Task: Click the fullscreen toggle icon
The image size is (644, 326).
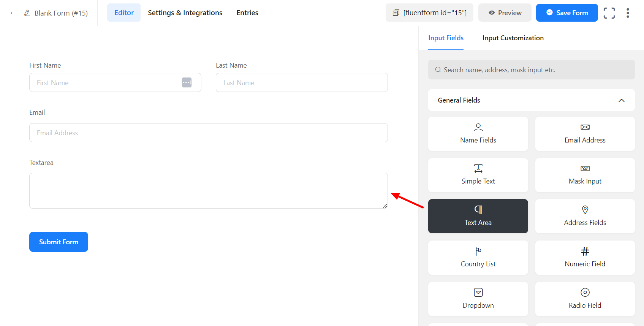Action: pos(609,13)
